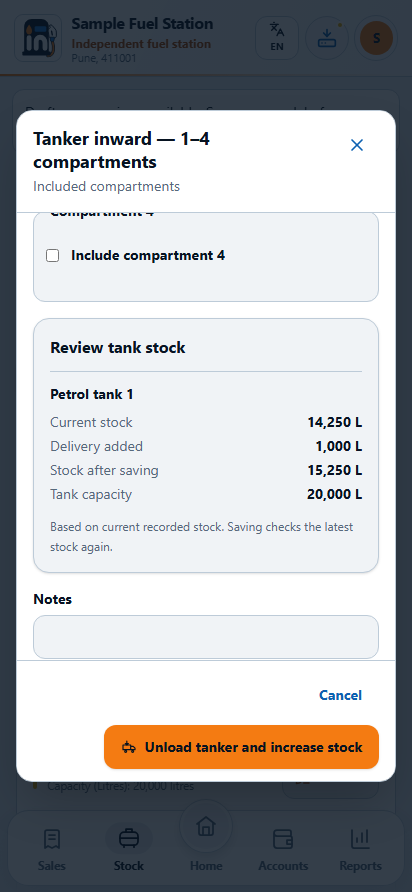Click into the Notes input field
The width and height of the screenshot is (412, 892).
coord(206,637)
